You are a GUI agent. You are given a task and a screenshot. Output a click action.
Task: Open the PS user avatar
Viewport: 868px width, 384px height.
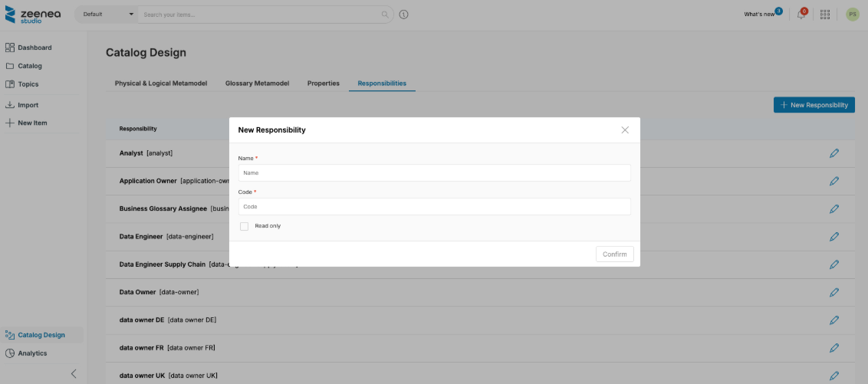853,15
